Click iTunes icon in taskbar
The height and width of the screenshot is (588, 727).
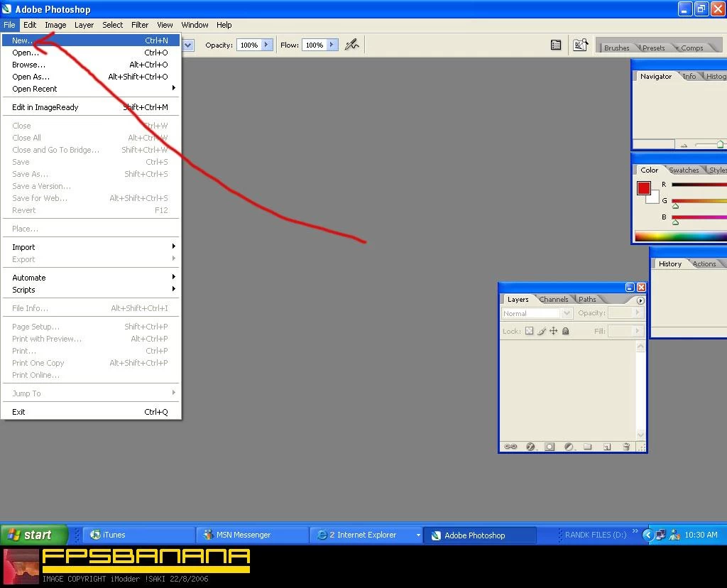tap(95, 535)
